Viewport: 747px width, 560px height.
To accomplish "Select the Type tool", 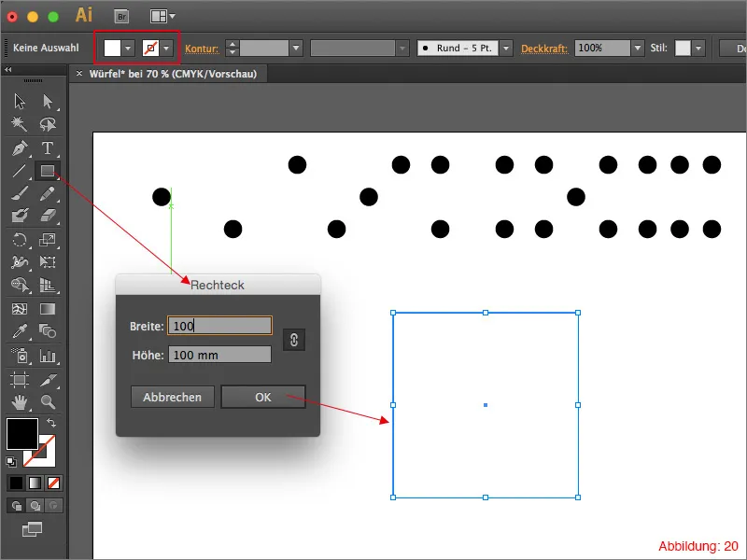I will point(48,148).
